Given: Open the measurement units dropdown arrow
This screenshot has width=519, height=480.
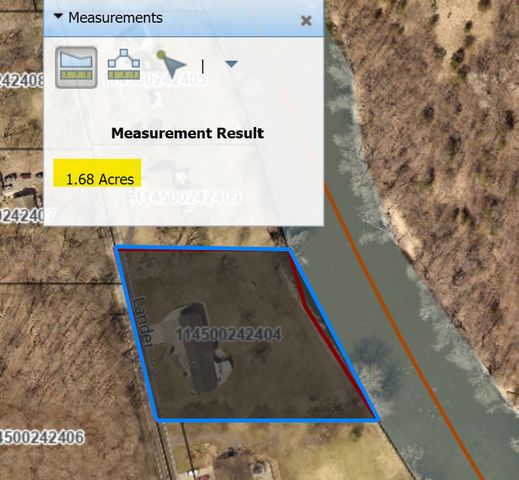Looking at the screenshot, I should click(x=231, y=64).
